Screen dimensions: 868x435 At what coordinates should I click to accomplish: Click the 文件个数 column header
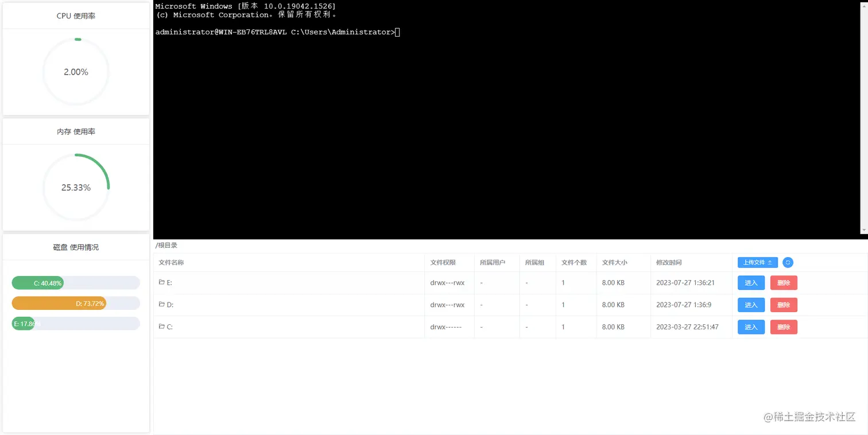click(x=574, y=262)
